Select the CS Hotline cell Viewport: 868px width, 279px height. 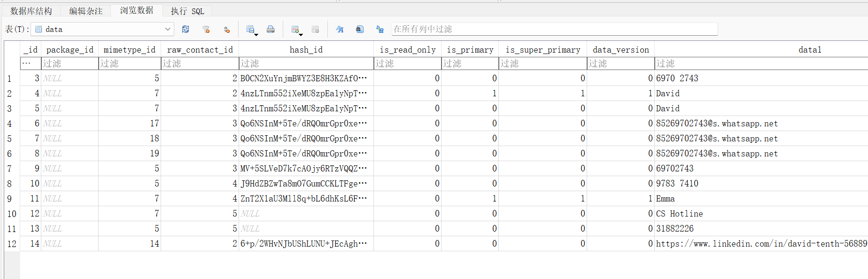pyautogui.click(x=761, y=214)
